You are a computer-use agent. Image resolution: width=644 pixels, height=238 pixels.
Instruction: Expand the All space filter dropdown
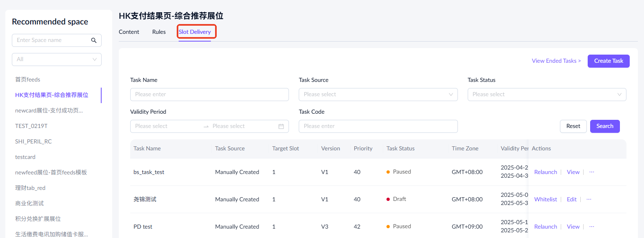[x=57, y=59]
